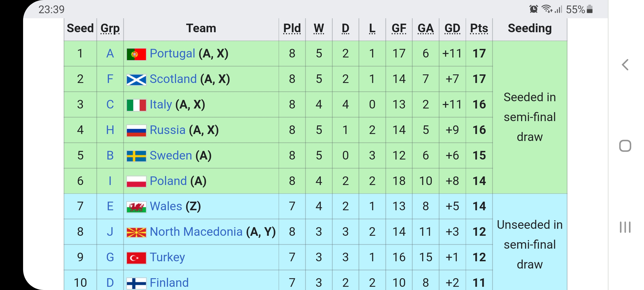Open Group A link for Portugal
Image resolution: width=644 pixels, height=290 pixels.
[x=110, y=53]
